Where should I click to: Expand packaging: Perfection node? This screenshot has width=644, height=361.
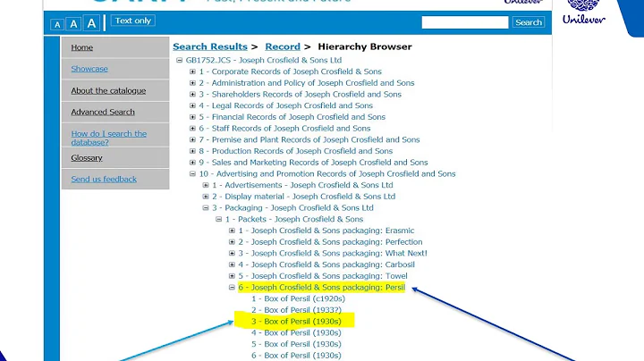[x=232, y=242]
